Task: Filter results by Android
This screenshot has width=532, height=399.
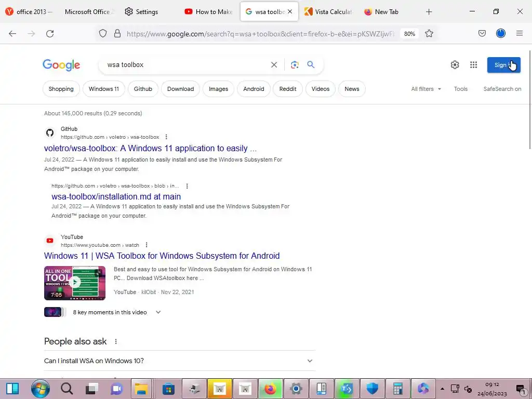Action: [254, 89]
